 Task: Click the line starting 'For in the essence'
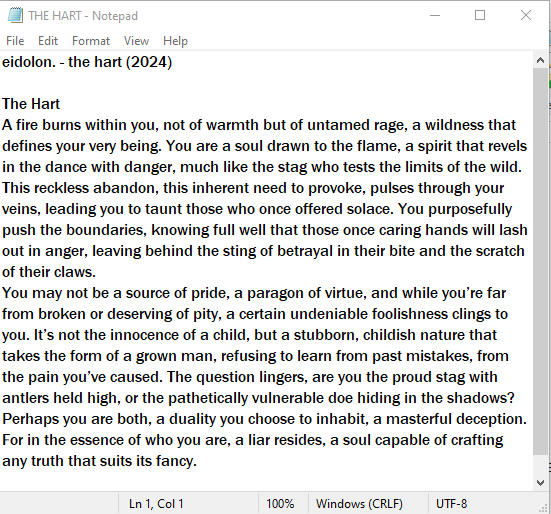coord(253,440)
